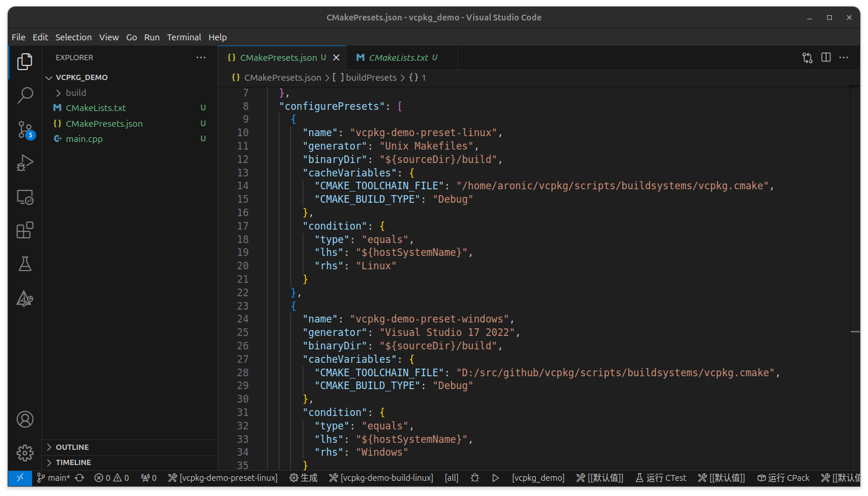The width and height of the screenshot is (868, 496).
Task: Change configure preset vcpkg-demo-preset-linux
Action: (x=223, y=478)
